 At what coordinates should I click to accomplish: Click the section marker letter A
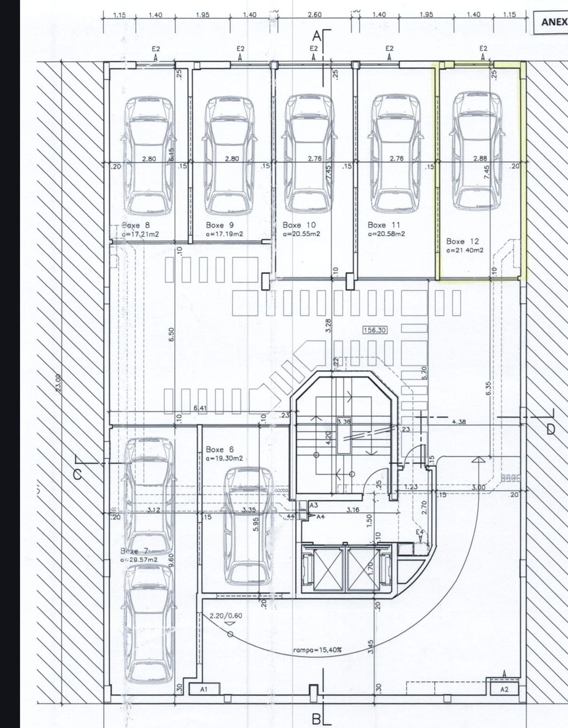pyautogui.click(x=317, y=36)
